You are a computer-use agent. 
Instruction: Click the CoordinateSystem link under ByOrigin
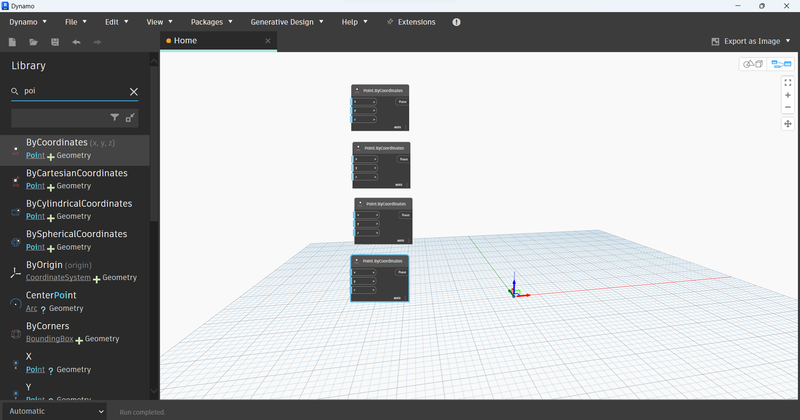(x=58, y=278)
